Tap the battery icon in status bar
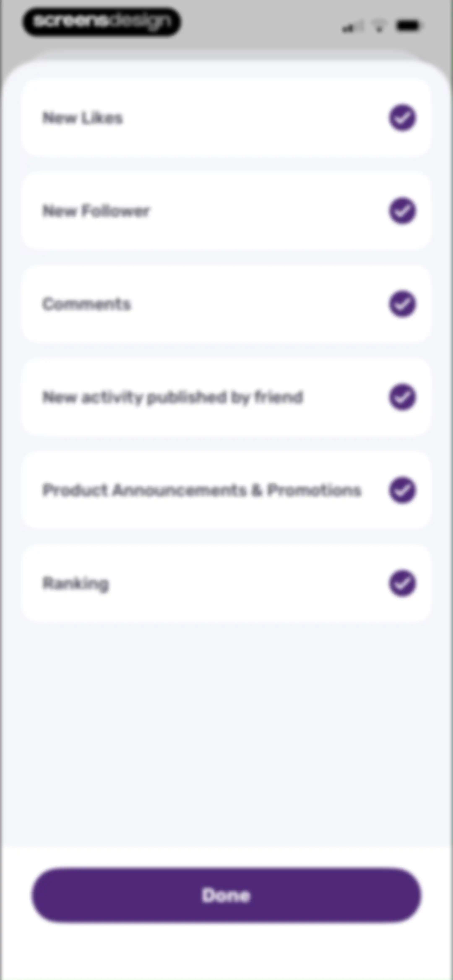Viewport: 453px width, 980px height. (x=408, y=26)
